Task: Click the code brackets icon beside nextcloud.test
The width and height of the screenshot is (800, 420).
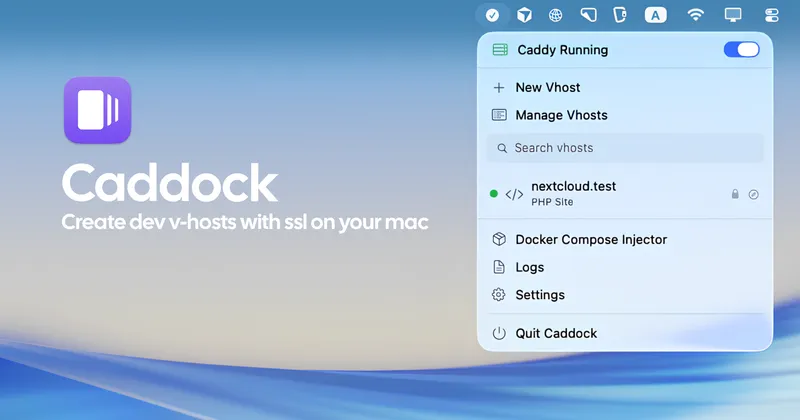Action: [x=514, y=194]
